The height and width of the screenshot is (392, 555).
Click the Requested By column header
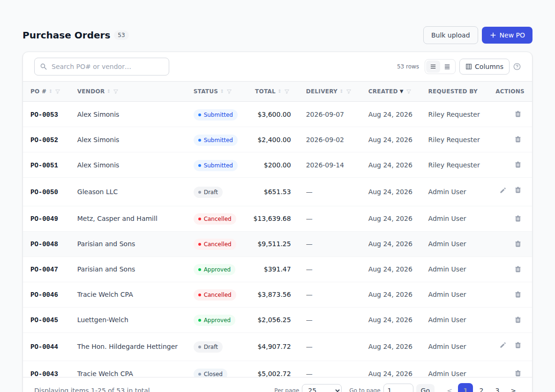coord(453,91)
